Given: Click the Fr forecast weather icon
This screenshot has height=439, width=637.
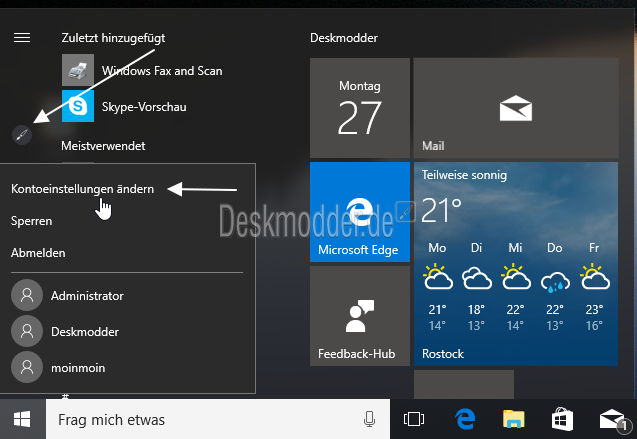Looking at the screenshot, I should [595, 277].
